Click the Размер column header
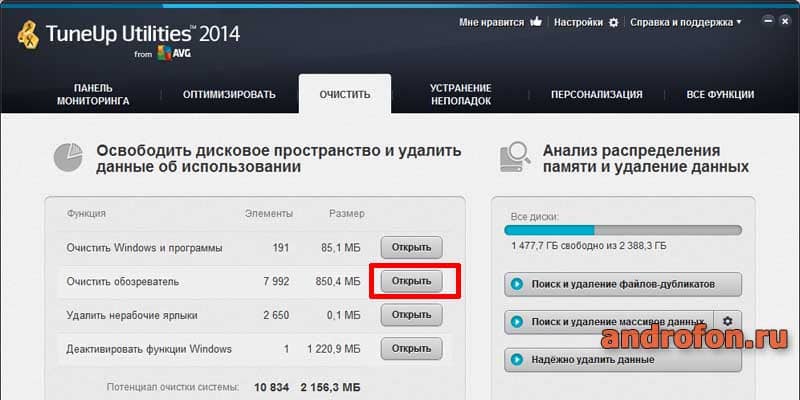 click(346, 214)
